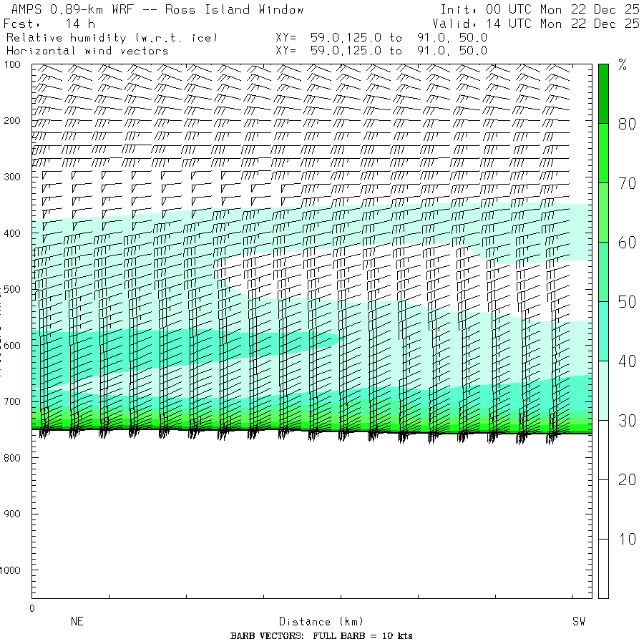Pick the turquoise 40–50 colorbar swatch
This screenshot has width=644, height=644.
coord(603,331)
